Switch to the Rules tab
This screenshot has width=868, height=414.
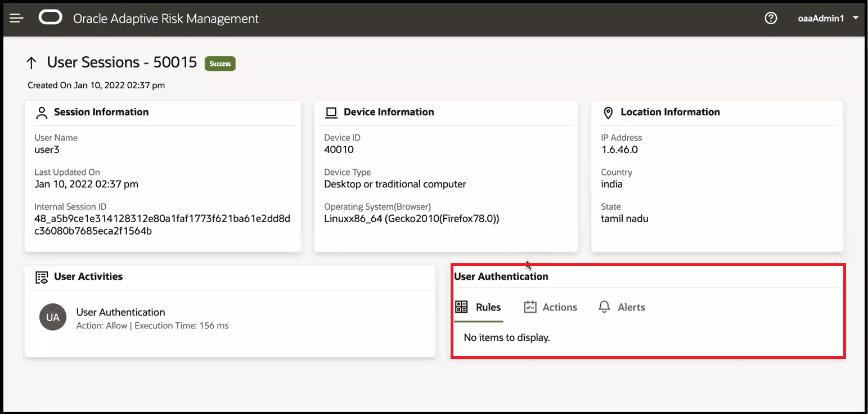pyautogui.click(x=478, y=307)
